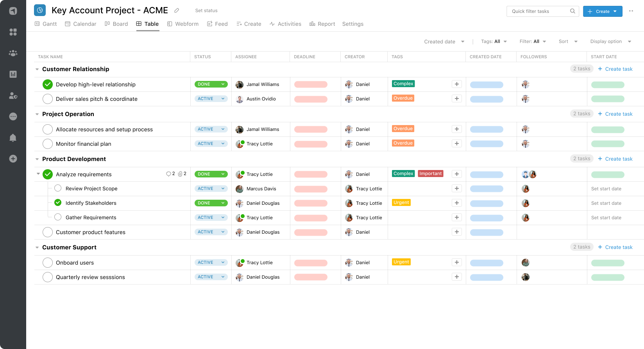The width and height of the screenshot is (644, 349).
Task: Create task in Customer Relationship group
Action: tap(615, 69)
